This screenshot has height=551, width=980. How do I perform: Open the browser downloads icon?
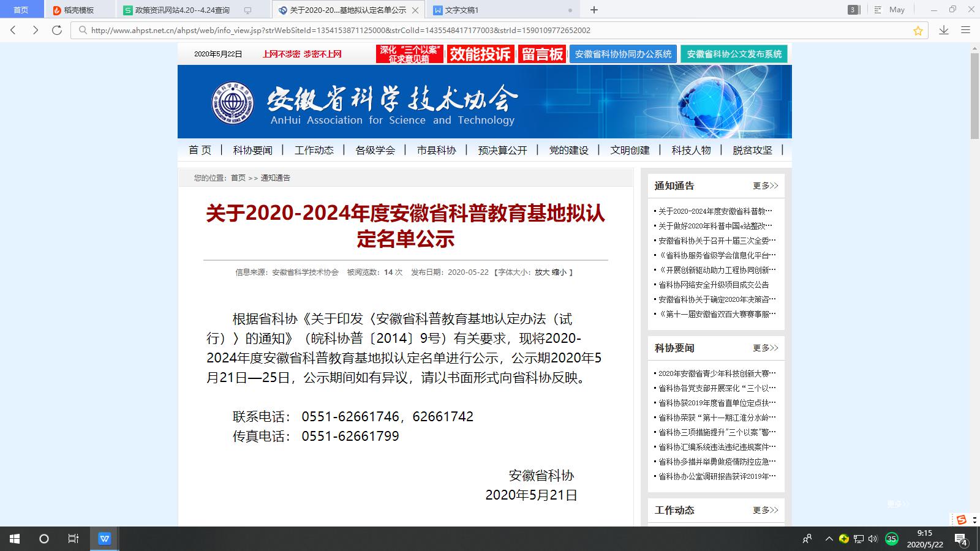[x=944, y=30]
